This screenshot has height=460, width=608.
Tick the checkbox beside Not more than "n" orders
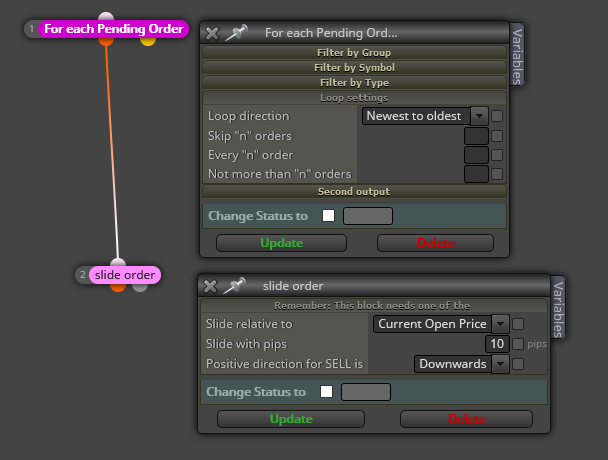(497, 174)
